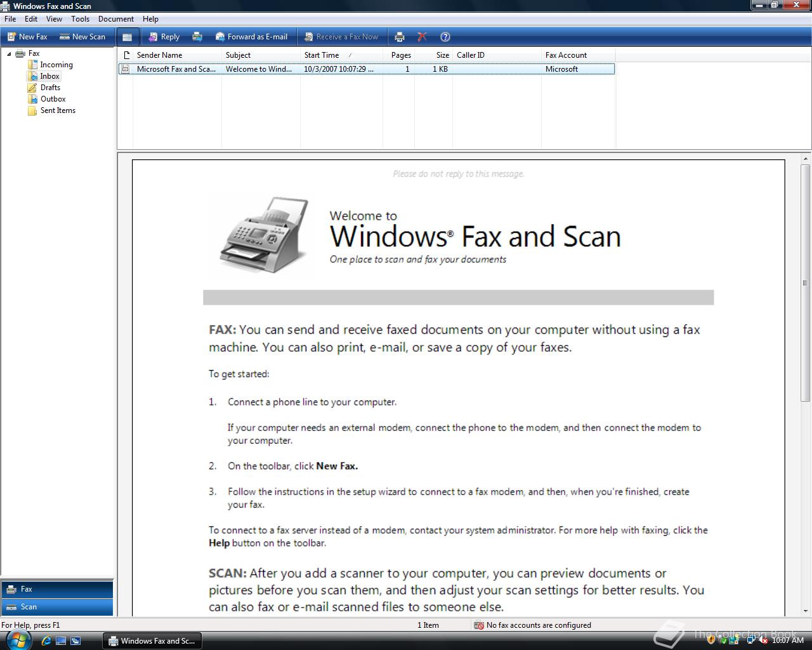The width and height of the screenshot is (812, 650).
Task: Open the Help menu
Action: [150, 19]
